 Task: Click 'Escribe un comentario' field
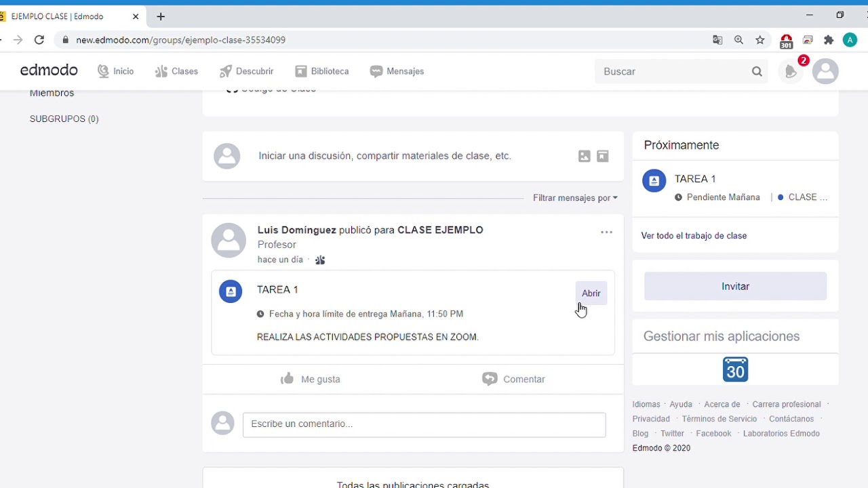click(x=424, y=424)
